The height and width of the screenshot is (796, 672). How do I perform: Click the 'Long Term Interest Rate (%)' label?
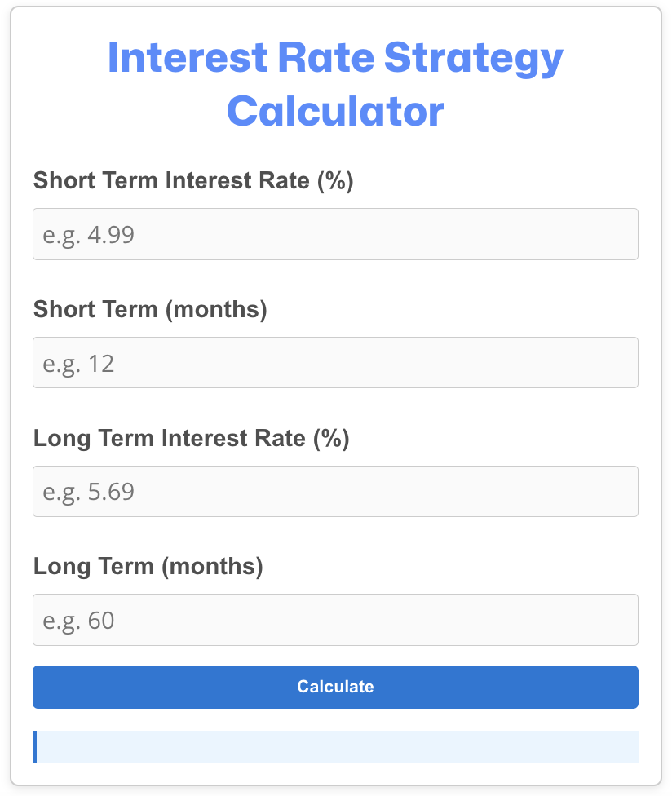[192, 438]
